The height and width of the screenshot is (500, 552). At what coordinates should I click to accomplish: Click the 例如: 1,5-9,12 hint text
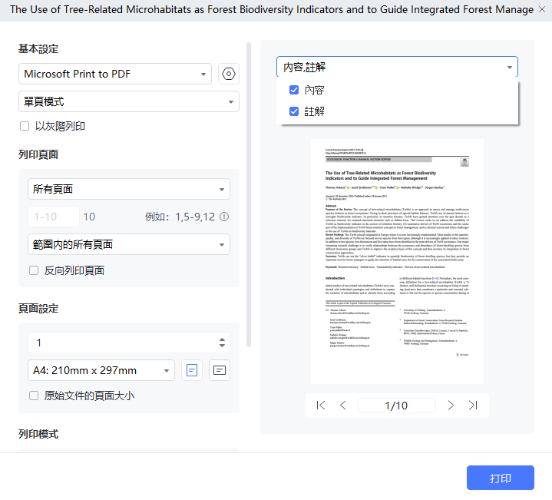click(180, 217)
